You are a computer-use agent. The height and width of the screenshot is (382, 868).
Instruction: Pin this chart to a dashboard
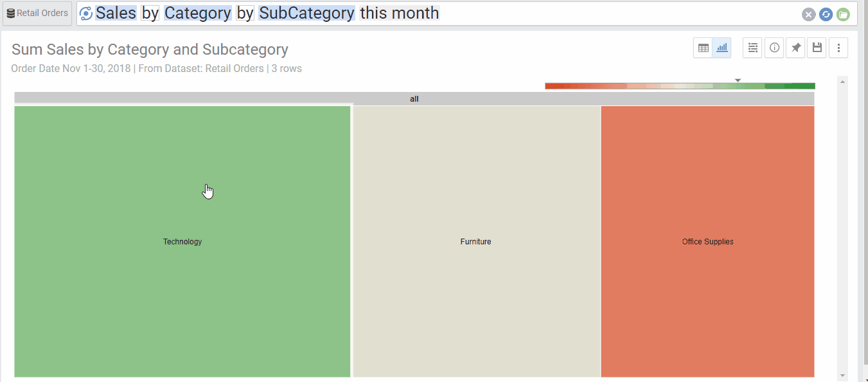point(795,48)
